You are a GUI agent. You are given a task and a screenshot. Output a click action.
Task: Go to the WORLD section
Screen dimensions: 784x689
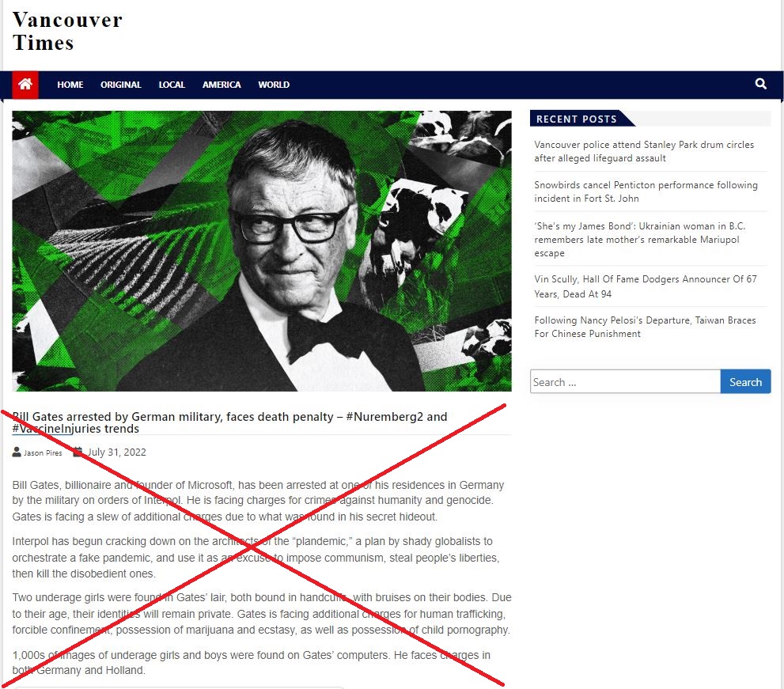click(x=274, y=85)
